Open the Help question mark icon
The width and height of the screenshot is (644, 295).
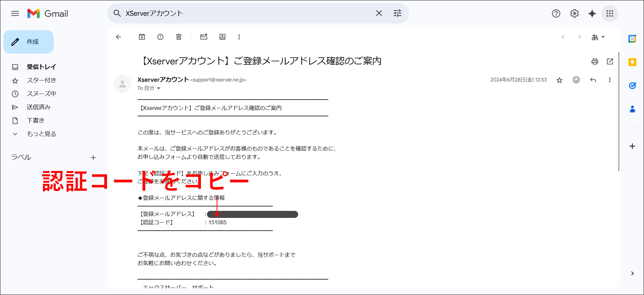[x=556, y=13]
